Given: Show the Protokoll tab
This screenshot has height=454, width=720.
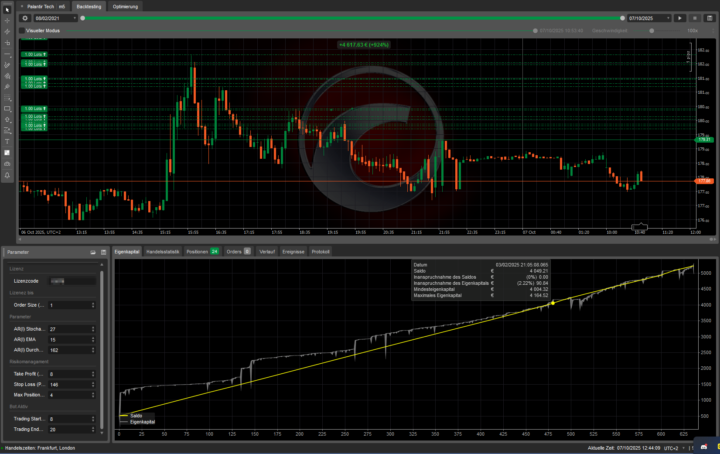Looking at the screenshot, I should 321,252.
